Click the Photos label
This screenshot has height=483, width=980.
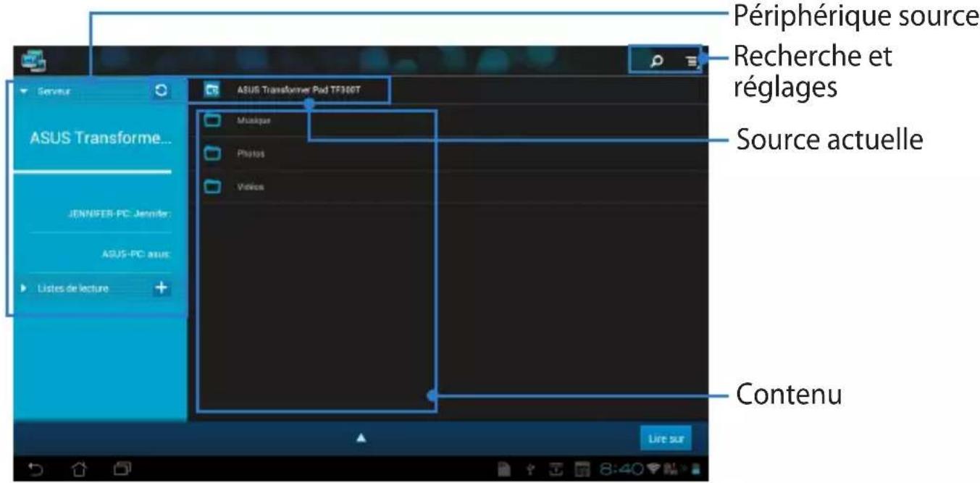click(x=249, y=154)
